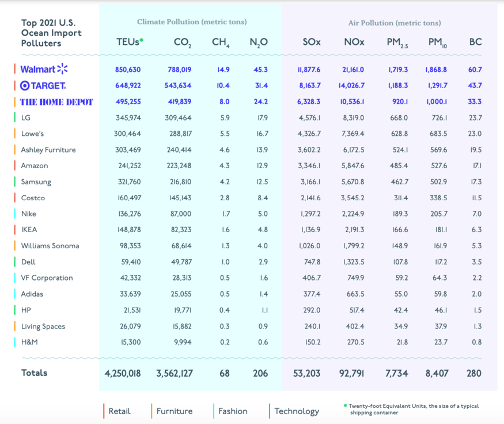The height and width of the screenshot is (424, 504).
Task: Click The Home Depot logo
Action: click(56, 102)
